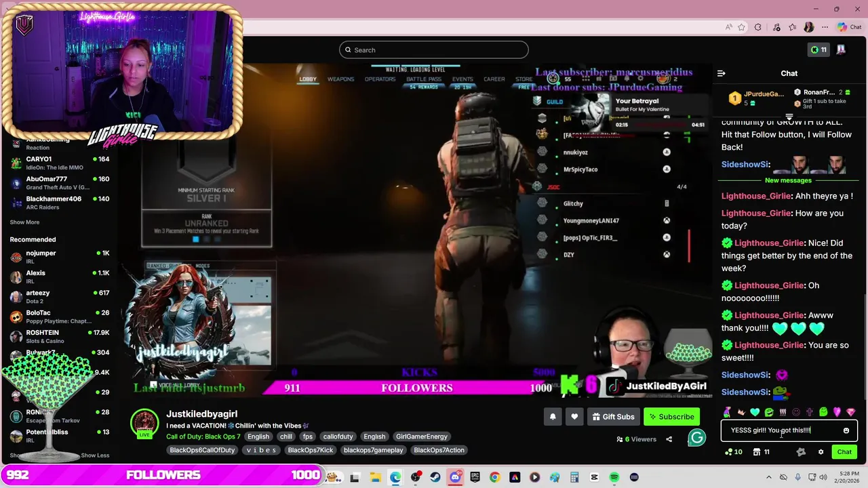The height and width of the screenshot is (488, 868).
Task: Open the emoji picker in chat box
Action: (846, 430)
